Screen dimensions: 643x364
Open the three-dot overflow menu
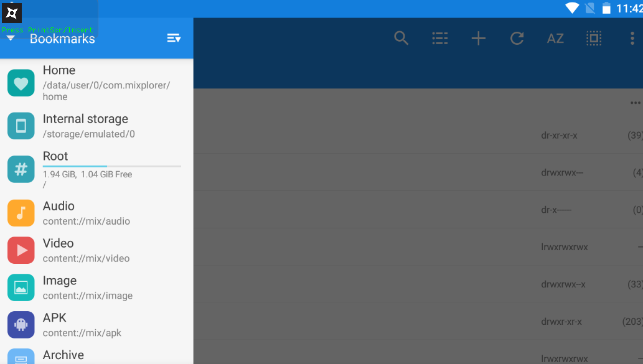click(x=632, y=39)
